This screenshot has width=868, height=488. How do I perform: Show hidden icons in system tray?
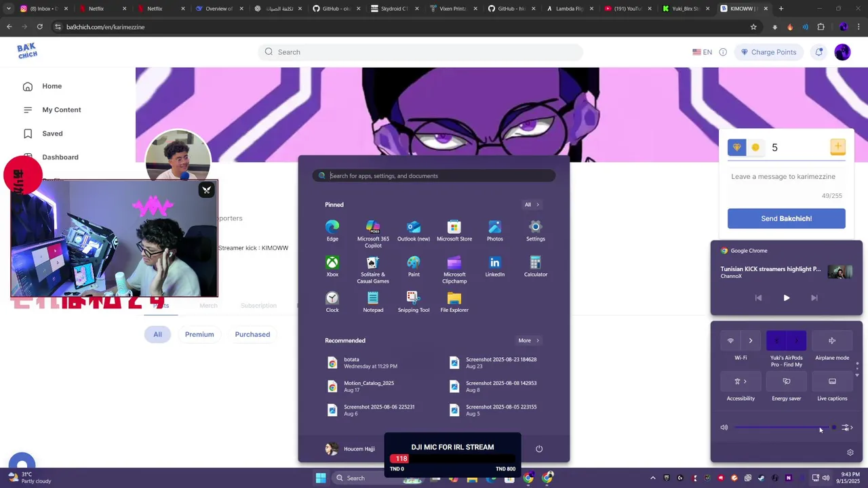(653, 478)
